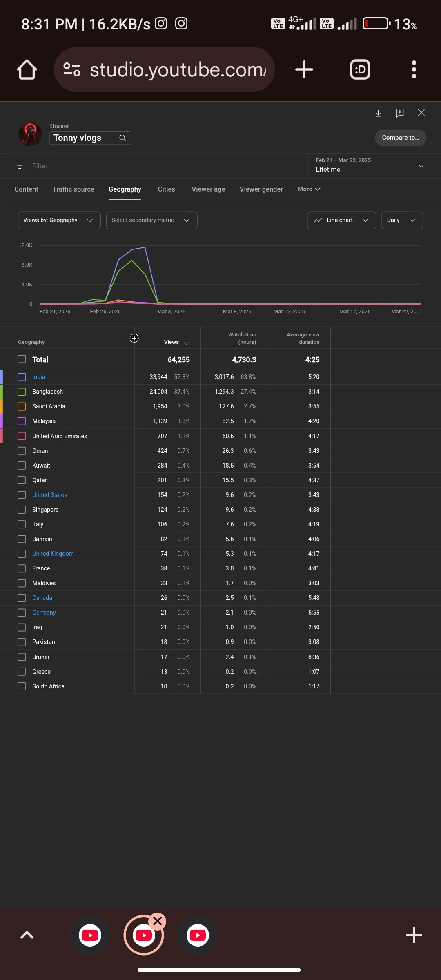Check the Kuwait row checkbox
Image resolution: width=441 pixels, height=980 pixels.
(22, 465)
